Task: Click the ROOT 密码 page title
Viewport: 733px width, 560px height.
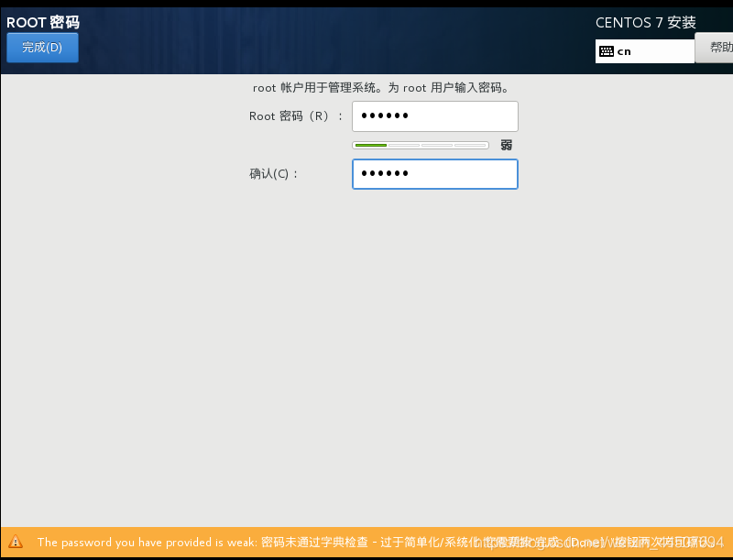Action: tap(43, 22)
